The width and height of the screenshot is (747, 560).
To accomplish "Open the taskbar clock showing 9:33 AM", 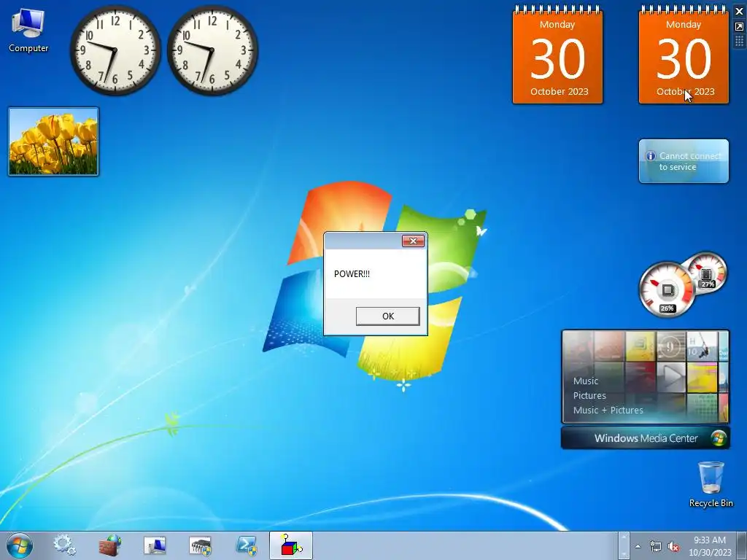I will [x=709, y=546].
